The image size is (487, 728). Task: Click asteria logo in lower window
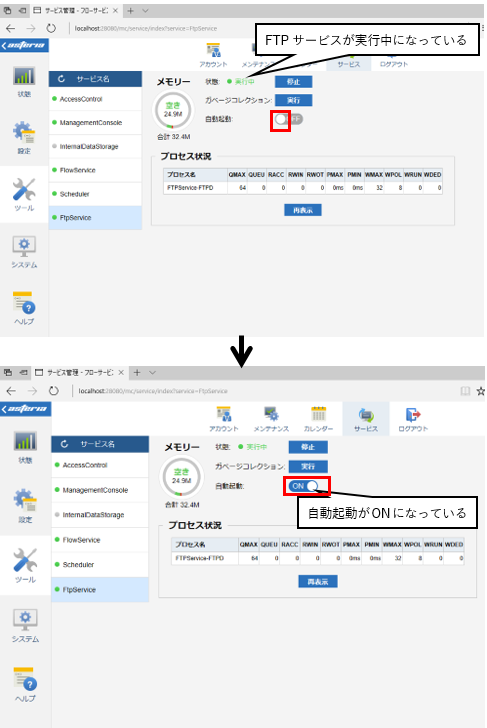(x=26, y=409)
